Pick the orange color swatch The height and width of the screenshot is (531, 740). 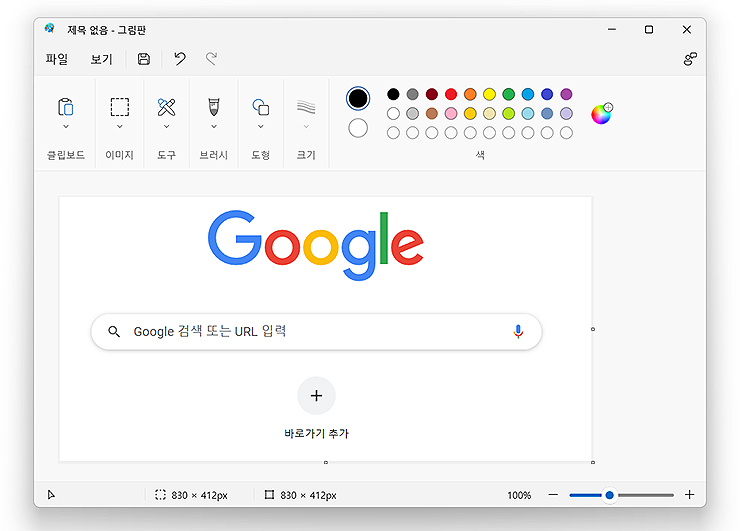470,94
